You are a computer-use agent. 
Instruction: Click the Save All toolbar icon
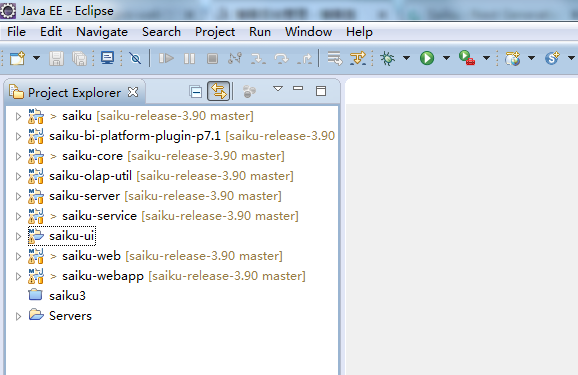click(80, 58)
